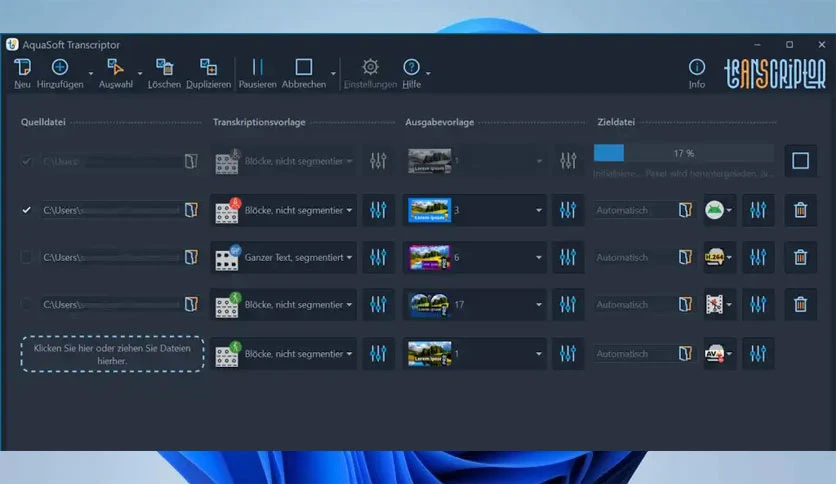Adjust output template 17 settings sliders
The image size is (836, 484).
point(568,304)
